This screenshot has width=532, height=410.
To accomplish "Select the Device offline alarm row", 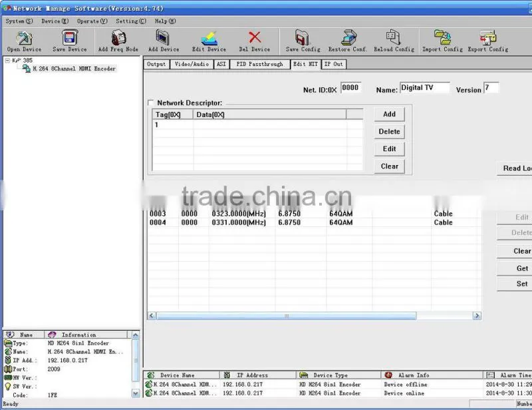I will pyautogui.click(x=338, y=384).
